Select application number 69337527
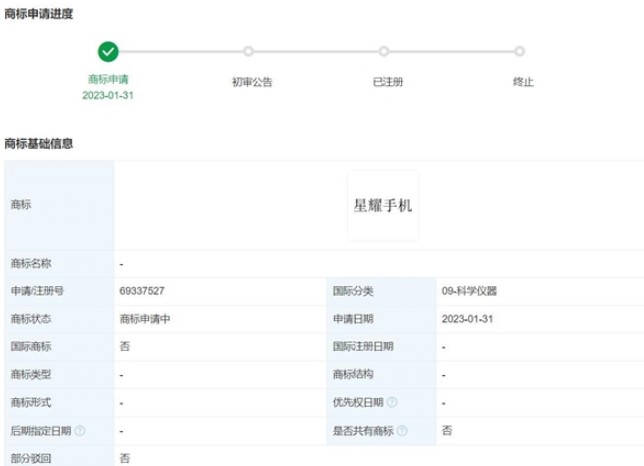Viewport: 644px width, 466px height. pos(142,291)
